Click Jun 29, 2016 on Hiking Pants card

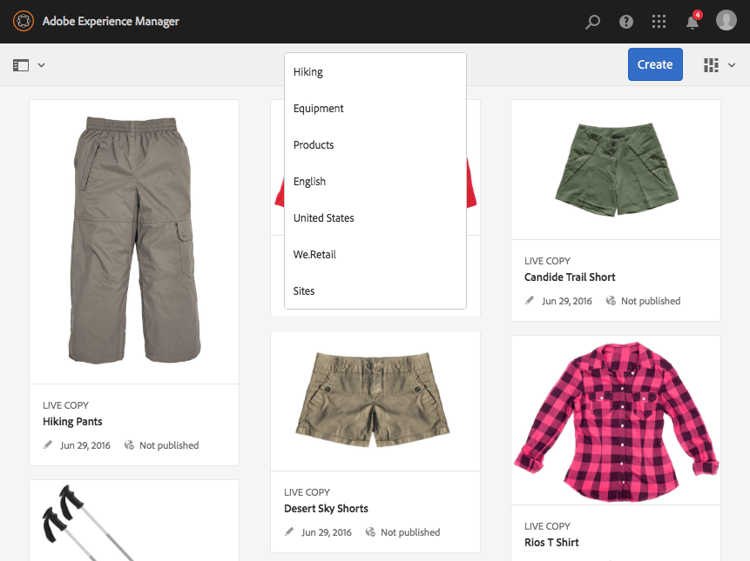point(85,445)
